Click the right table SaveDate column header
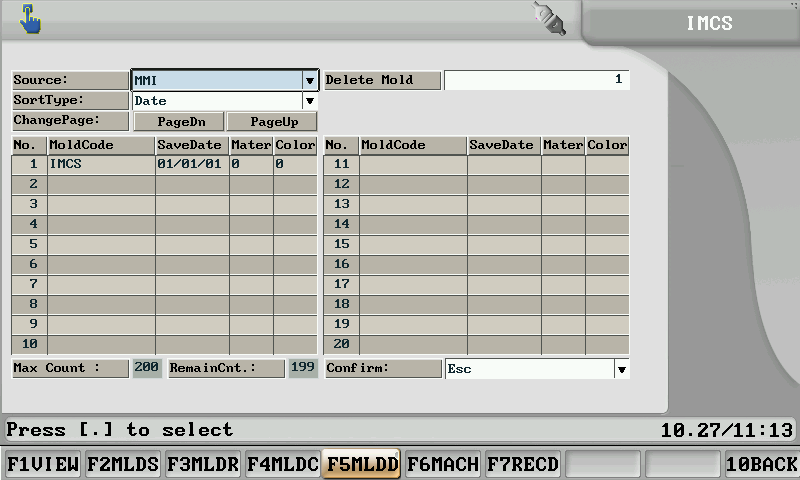 504,145
